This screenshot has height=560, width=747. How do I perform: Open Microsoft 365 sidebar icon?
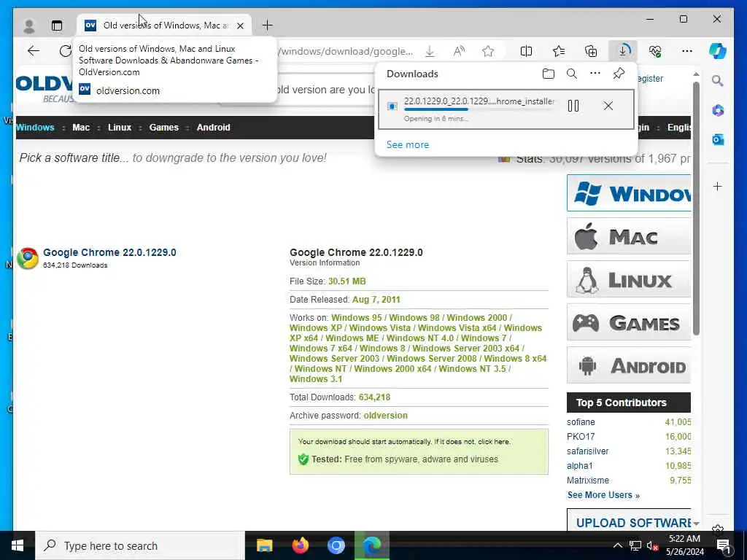click(x=718, y=111)
